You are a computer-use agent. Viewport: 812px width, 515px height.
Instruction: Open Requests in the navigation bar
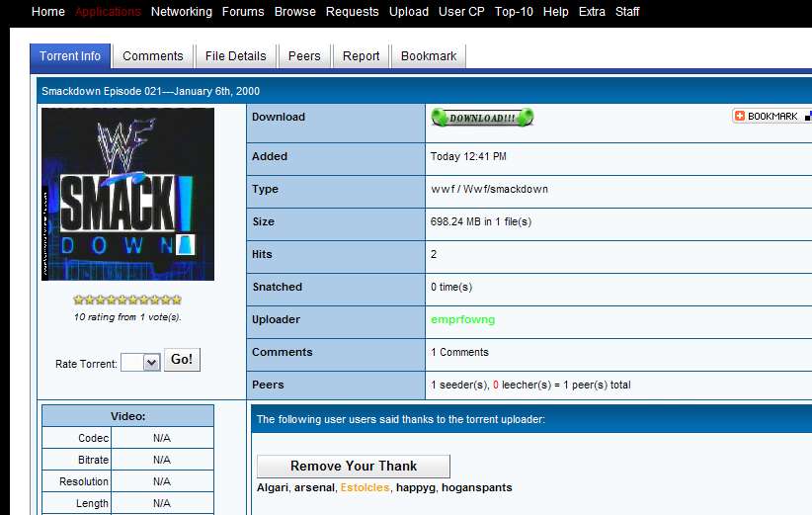(352, 12)
